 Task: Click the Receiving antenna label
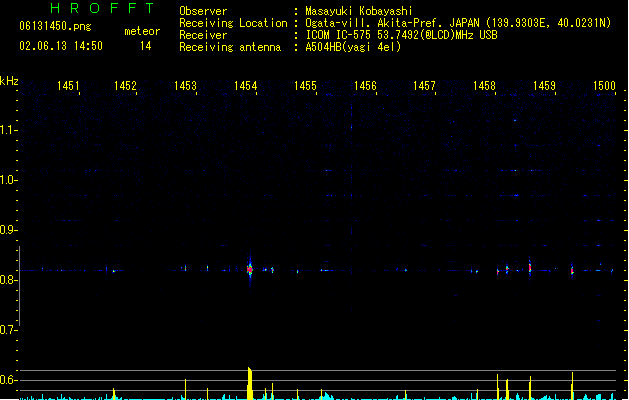[230, 47]
